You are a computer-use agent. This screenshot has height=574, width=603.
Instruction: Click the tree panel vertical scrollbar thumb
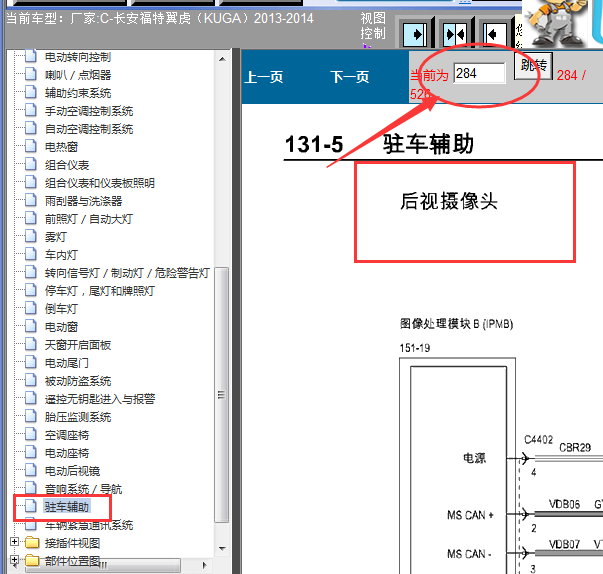pos(222,394)
